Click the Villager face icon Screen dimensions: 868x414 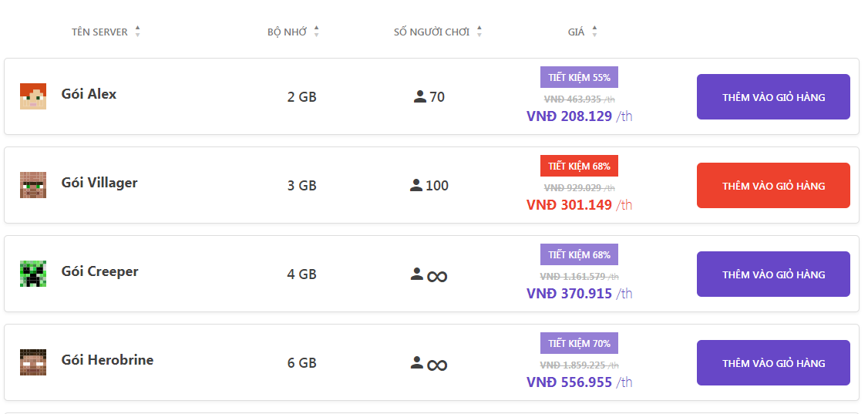click(x=33, y=185)
